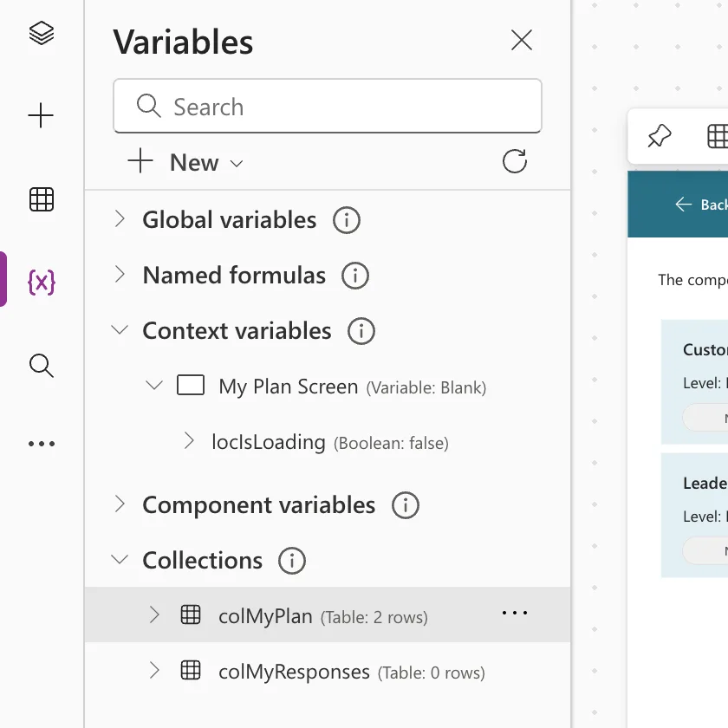
Task: Show info for Collections
Action: tap(291, 561)
